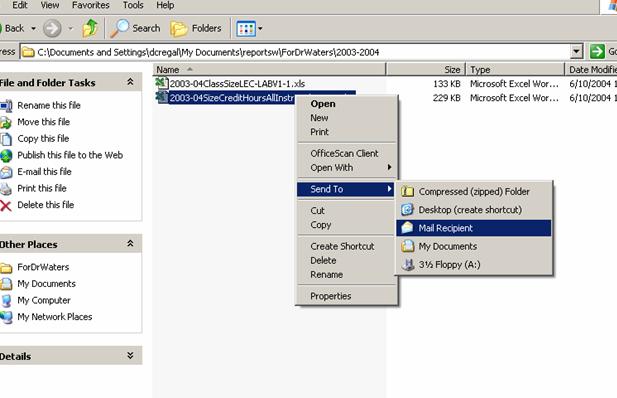Sort by the Size column header
This screenshot has height=398, width=617.
coord(426,70)
